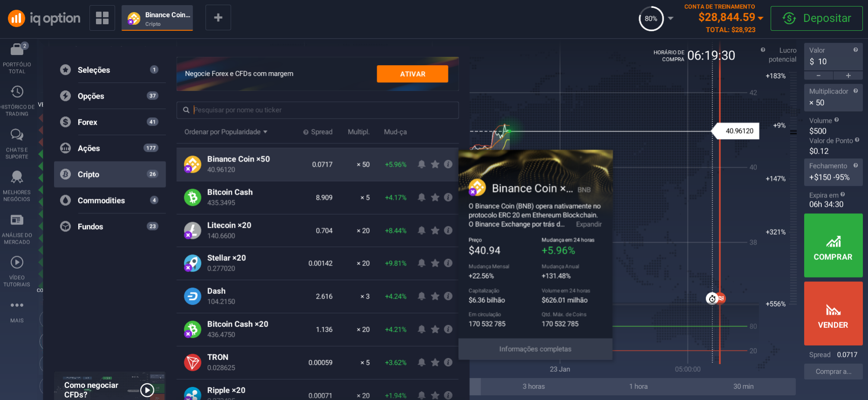868x400 pixels.
Task: Select the Opções category
Action: pyautogui.click(x=110, y=96)
